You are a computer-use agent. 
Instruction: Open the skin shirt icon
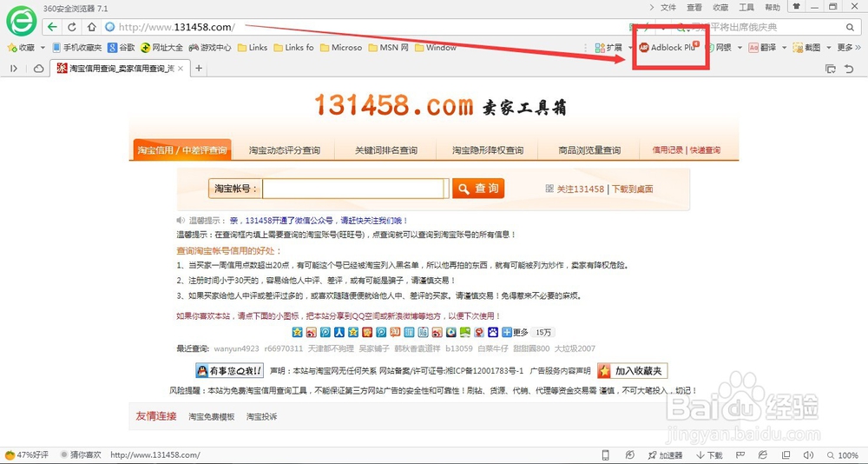pos(797,7)
